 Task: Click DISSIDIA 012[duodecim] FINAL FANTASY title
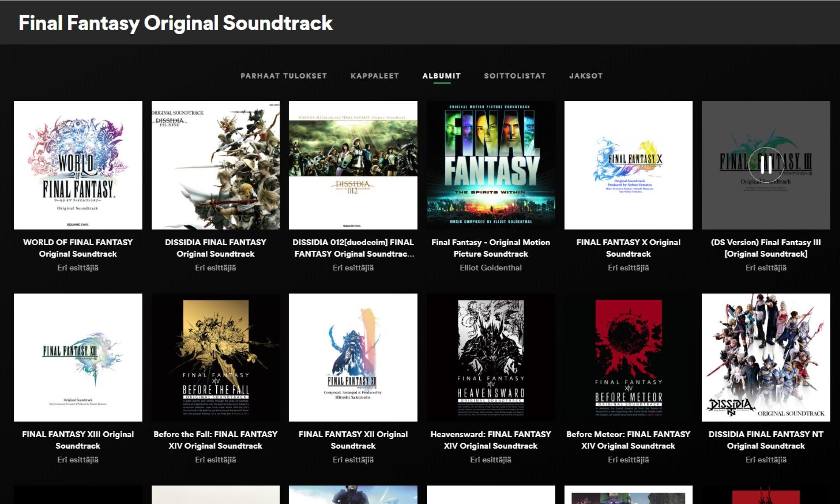[x=353, y=248]
